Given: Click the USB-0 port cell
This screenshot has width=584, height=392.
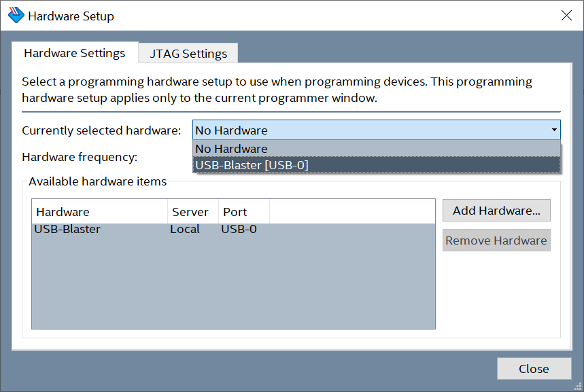Looking at the screenshot, I should 239,230.
